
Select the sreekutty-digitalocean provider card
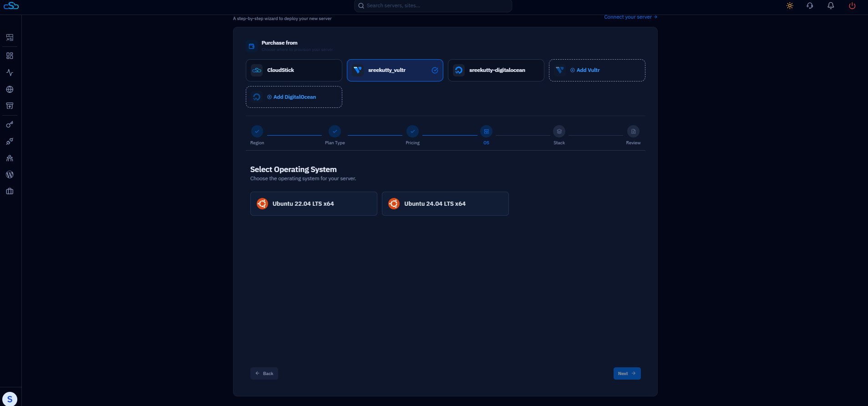pyautogui.click(x=496, y=71)
